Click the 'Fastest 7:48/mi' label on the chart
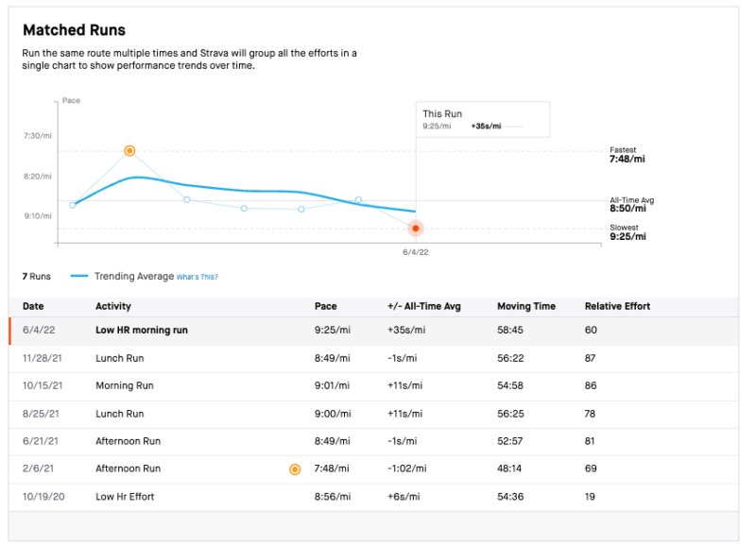Viewport: 756px width, 545px height. (x=627, y=154)
